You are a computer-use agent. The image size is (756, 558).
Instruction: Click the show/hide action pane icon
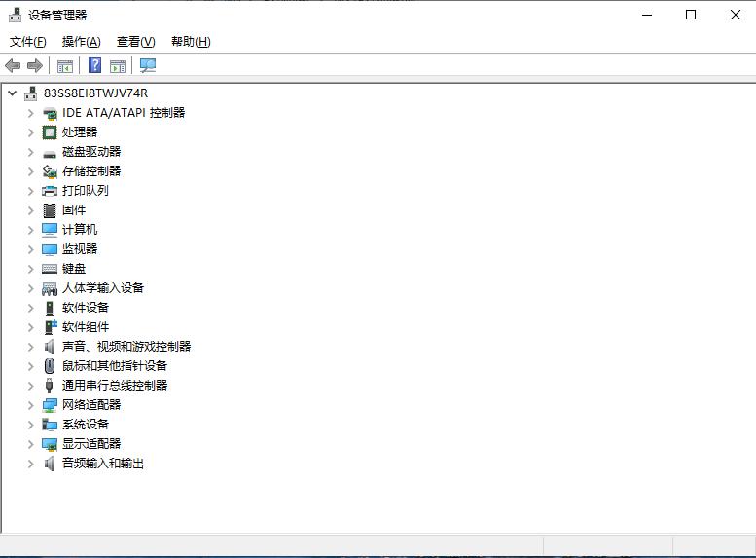tap(118, 65)
